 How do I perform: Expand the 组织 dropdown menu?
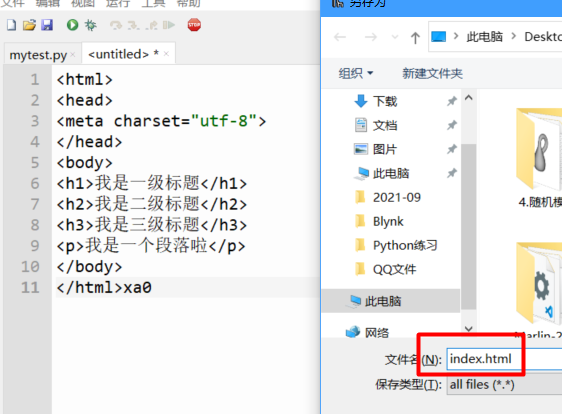coord(356,73)
